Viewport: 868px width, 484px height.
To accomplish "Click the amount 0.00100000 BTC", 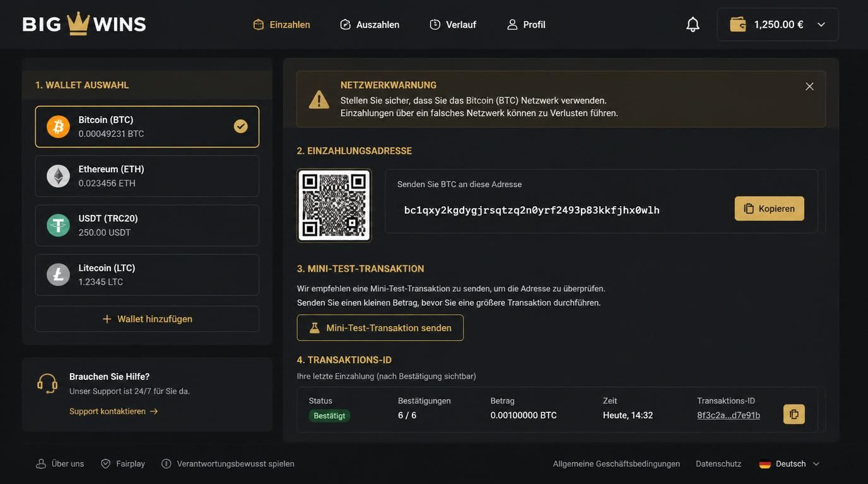I will click(524, 415).
